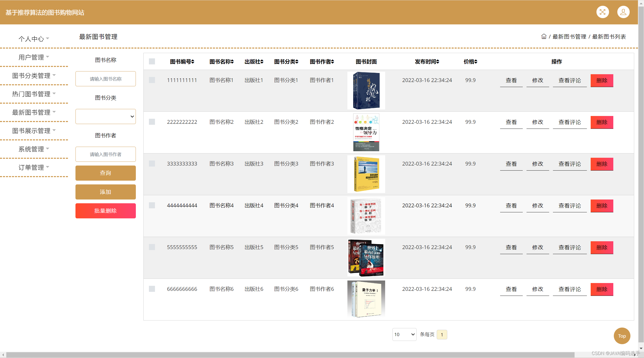Sort by 图书名称 column arrows
644x358 pixels.
coord(232,62)
